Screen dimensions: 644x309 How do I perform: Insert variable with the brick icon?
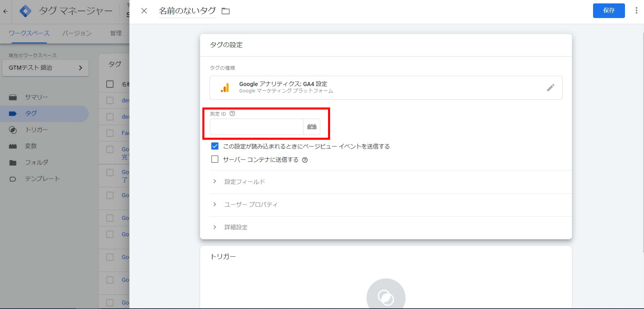point(311,127)
